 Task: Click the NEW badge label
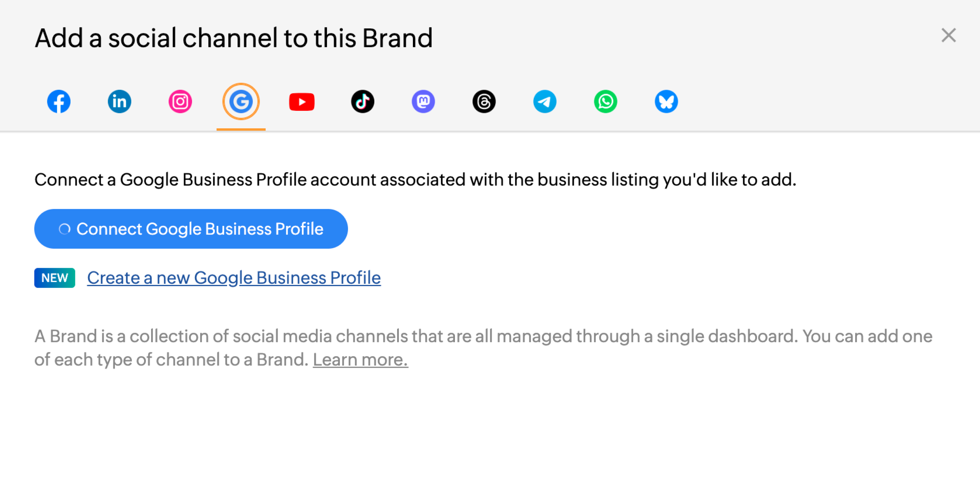point(55,278)
